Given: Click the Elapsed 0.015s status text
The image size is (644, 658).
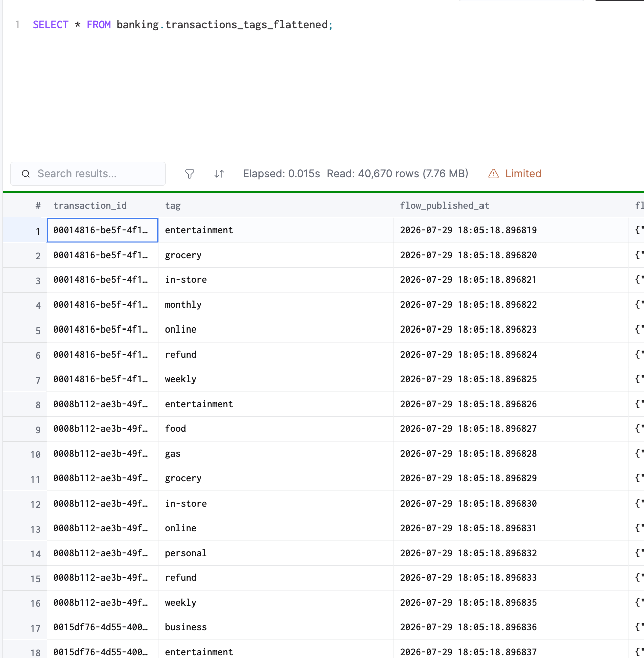Looking at the screenshot, I should point(281,174).
